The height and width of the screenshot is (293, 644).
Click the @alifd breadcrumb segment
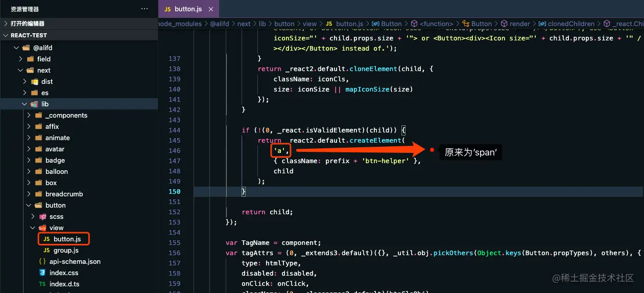[220, 24]
